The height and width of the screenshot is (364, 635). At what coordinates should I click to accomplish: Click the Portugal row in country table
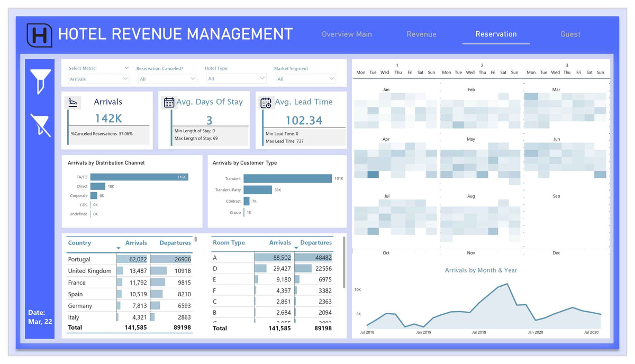(130, 259)
